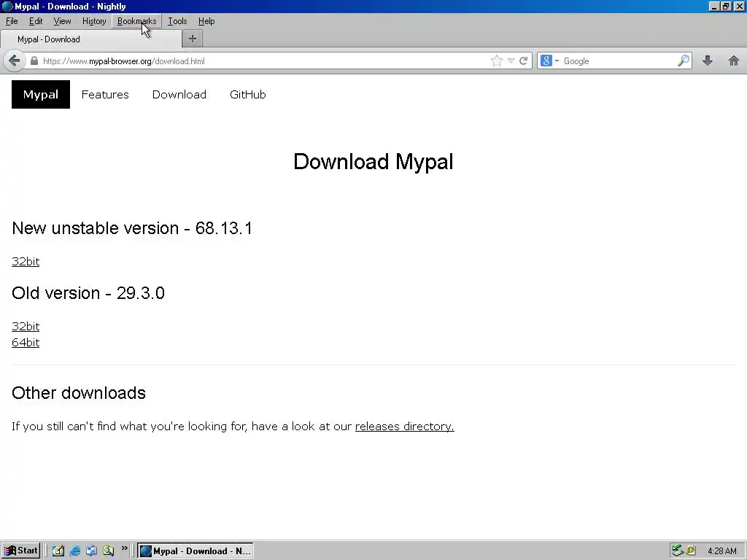Click the Mypal globe icon in title bar
This screenshot has height=560, width=747.
pyautogui.click(x=7, y=6)
